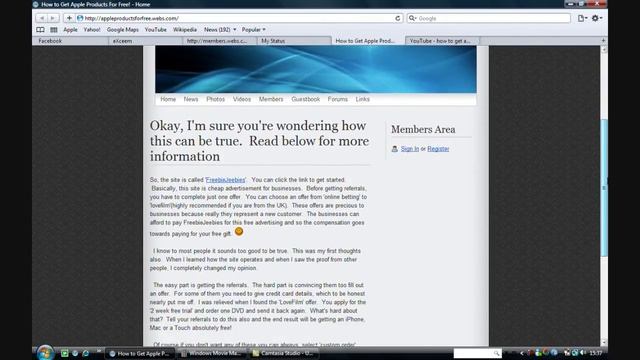Open the Windows Start orb
This screenshot has height=360, width=640.
45,353
